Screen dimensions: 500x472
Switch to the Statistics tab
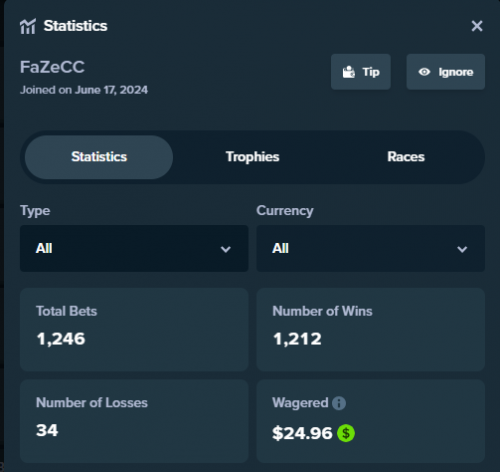[99, 157]
